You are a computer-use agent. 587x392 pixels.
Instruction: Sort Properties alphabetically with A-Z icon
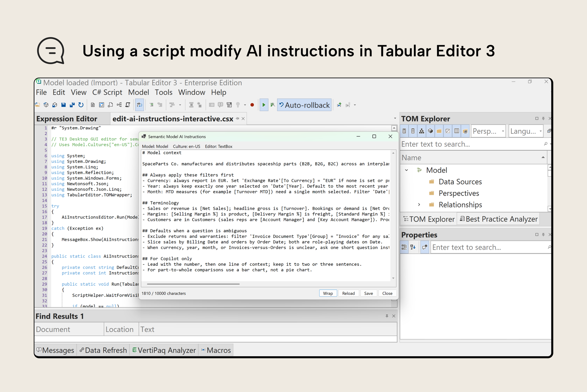tap(413, 247)
